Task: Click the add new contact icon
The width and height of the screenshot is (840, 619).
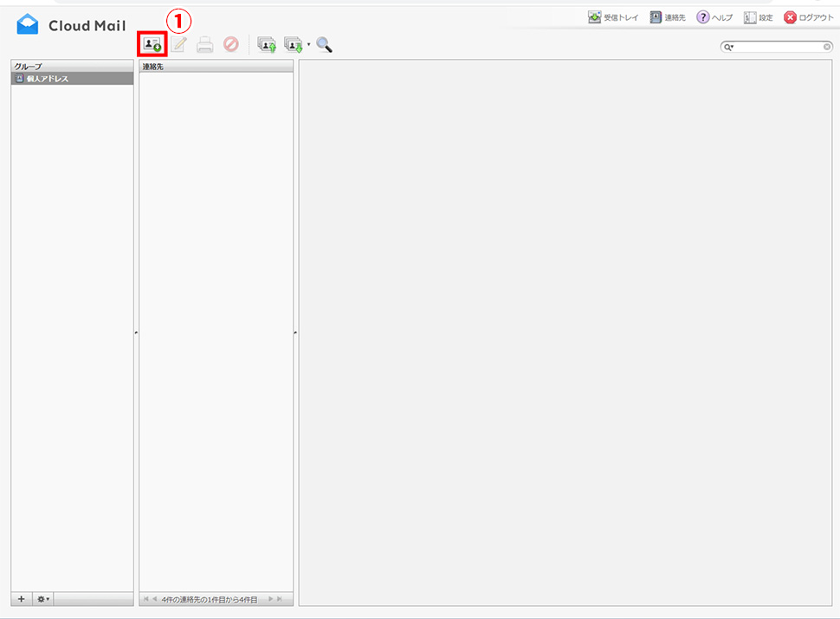Action: (x=152, y=44)
